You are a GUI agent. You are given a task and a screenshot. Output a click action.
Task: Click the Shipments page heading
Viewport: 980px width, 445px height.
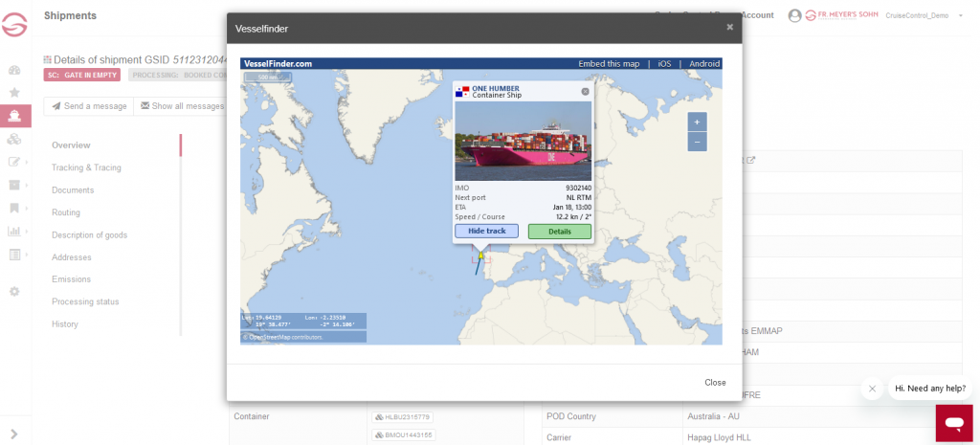click(x=70, y=15)
